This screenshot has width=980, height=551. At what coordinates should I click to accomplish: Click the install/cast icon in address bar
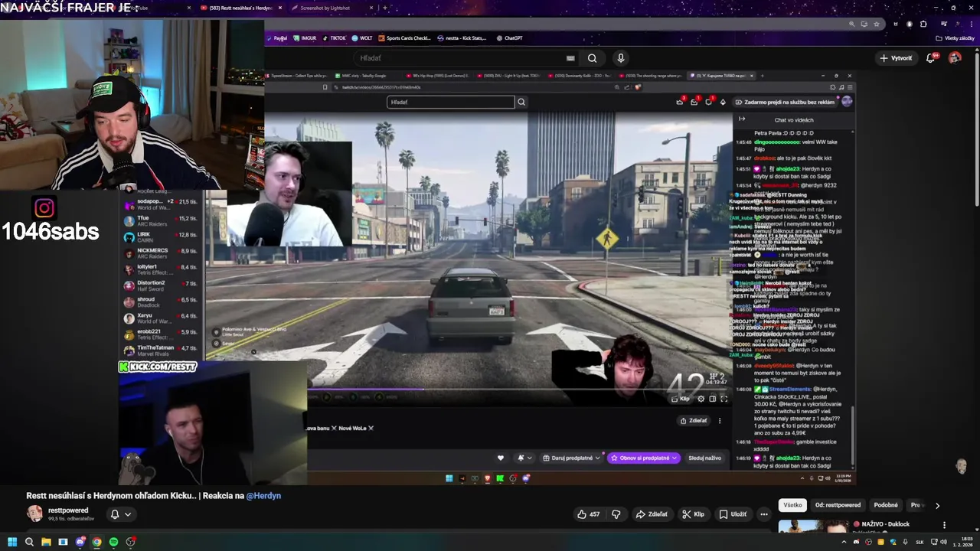(x=864, y=24)
